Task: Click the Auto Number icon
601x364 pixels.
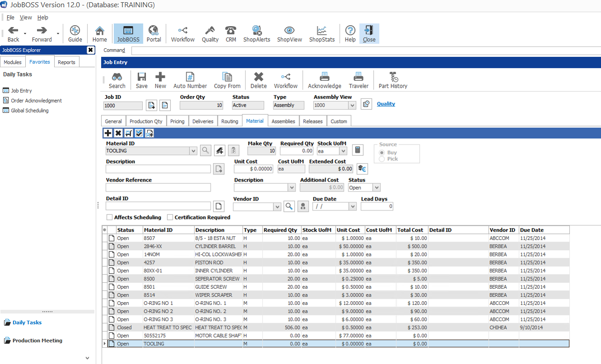Action: (x=190, y=80)
